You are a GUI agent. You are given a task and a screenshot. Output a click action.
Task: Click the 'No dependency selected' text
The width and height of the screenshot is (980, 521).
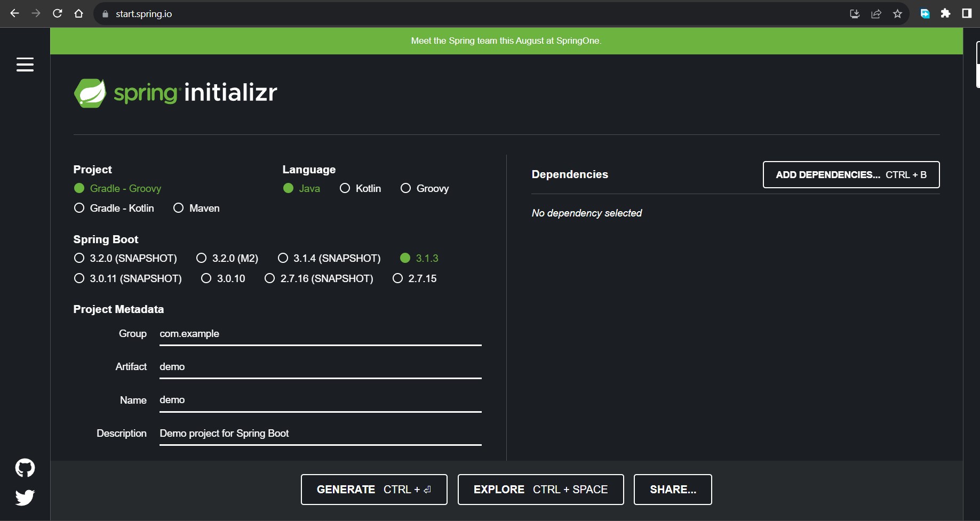(x=587, y=213)
